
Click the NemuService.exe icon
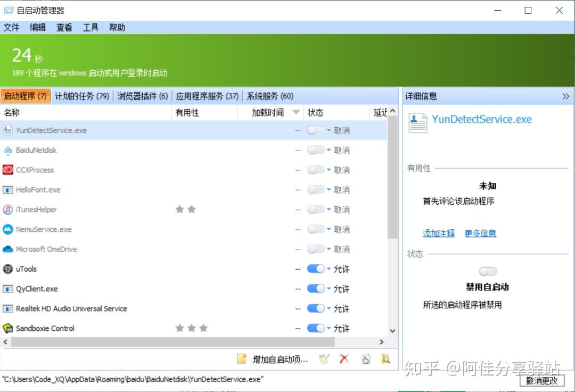[7, 229]
